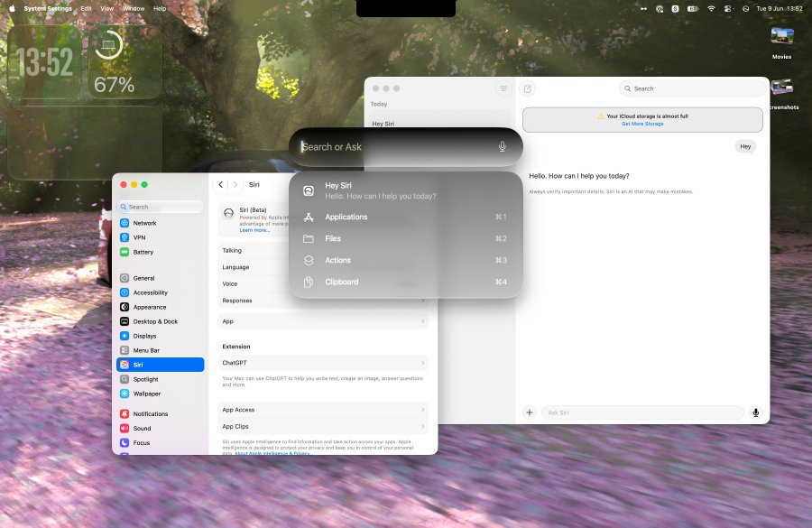Expand the ChatGPT extension row

pos(324,363)
